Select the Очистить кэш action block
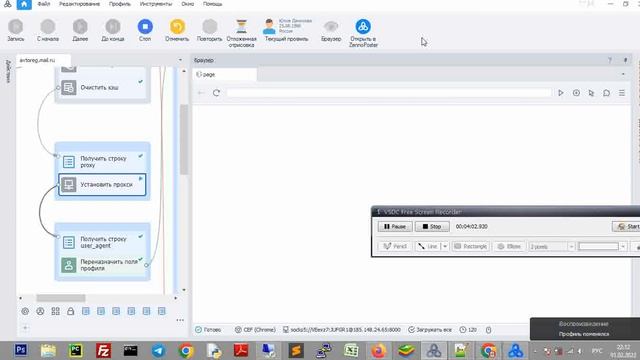Viewport: 640px width, 360px height. tap(102, 87)
